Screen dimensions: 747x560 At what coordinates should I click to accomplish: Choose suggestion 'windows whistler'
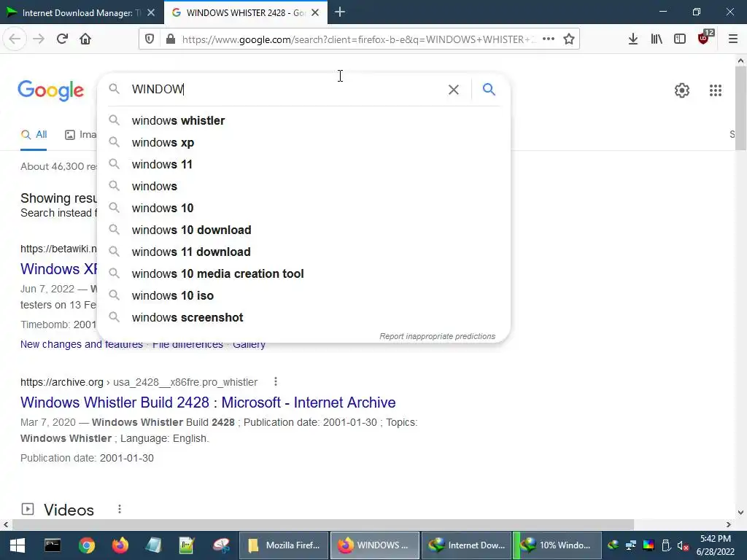coord(303,120)
